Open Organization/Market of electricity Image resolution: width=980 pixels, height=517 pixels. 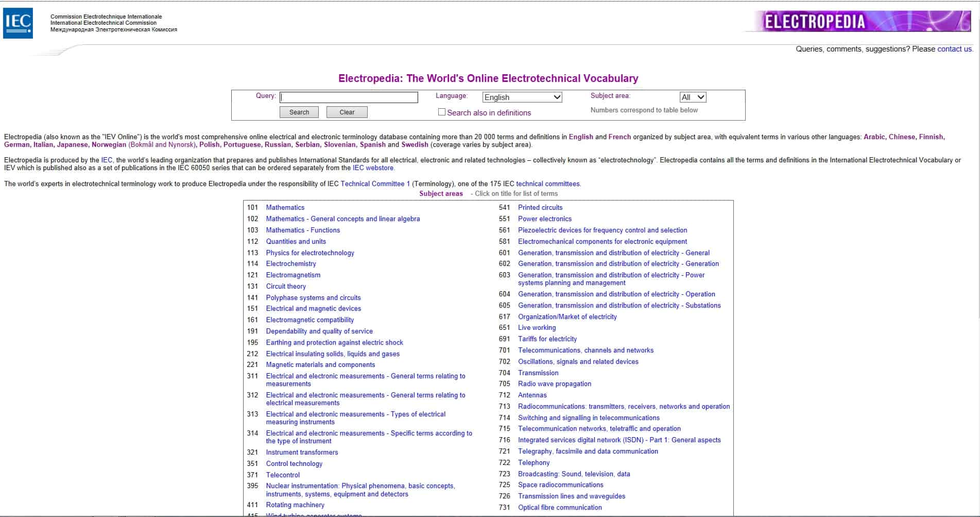coord(568,316)
